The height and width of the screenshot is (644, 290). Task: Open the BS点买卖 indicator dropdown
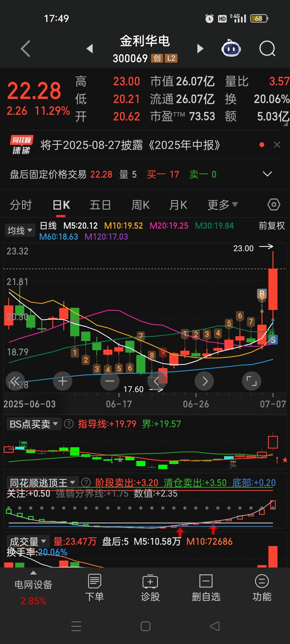(34, 424)
